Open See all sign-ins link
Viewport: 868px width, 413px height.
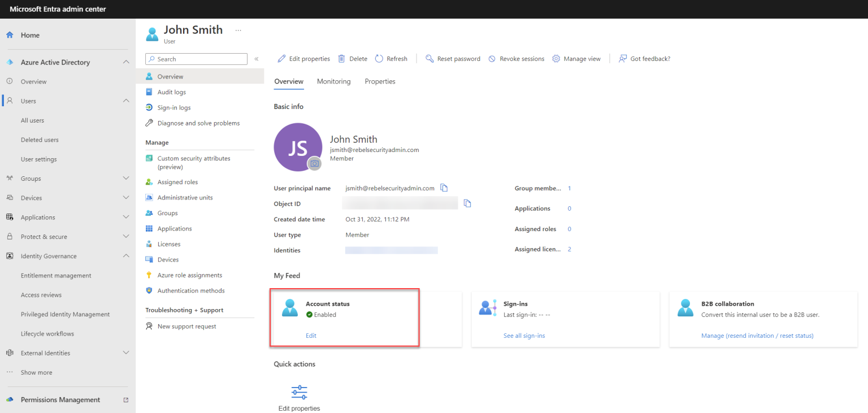coord(524,335)
